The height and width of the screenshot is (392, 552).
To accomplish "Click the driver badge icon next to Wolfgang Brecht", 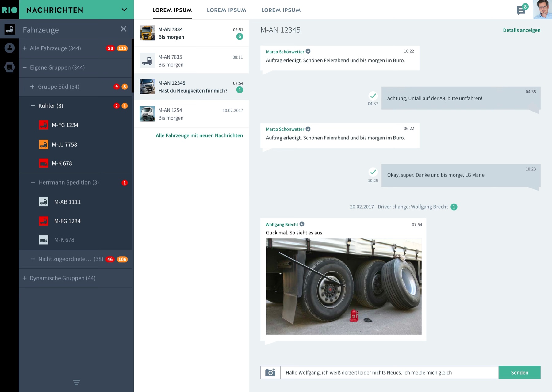I will [302, 224].
